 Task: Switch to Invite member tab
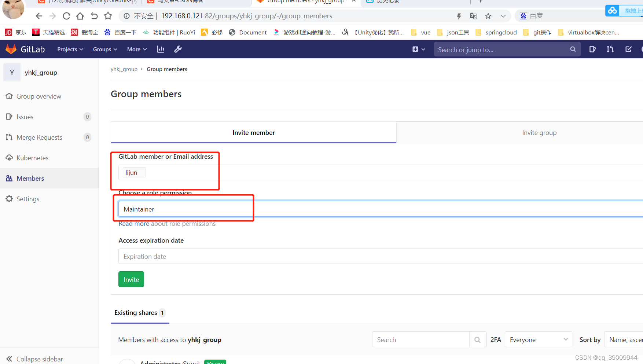tap(254, 132)
